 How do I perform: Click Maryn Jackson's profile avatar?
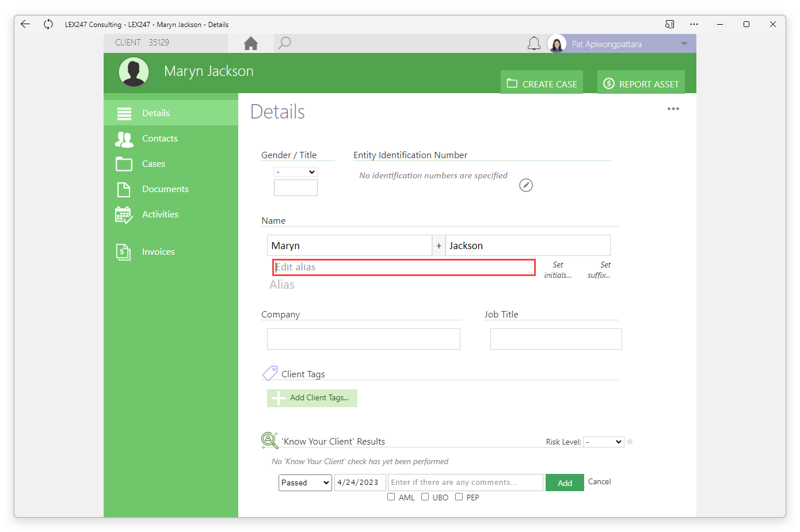tap(134, 72)
